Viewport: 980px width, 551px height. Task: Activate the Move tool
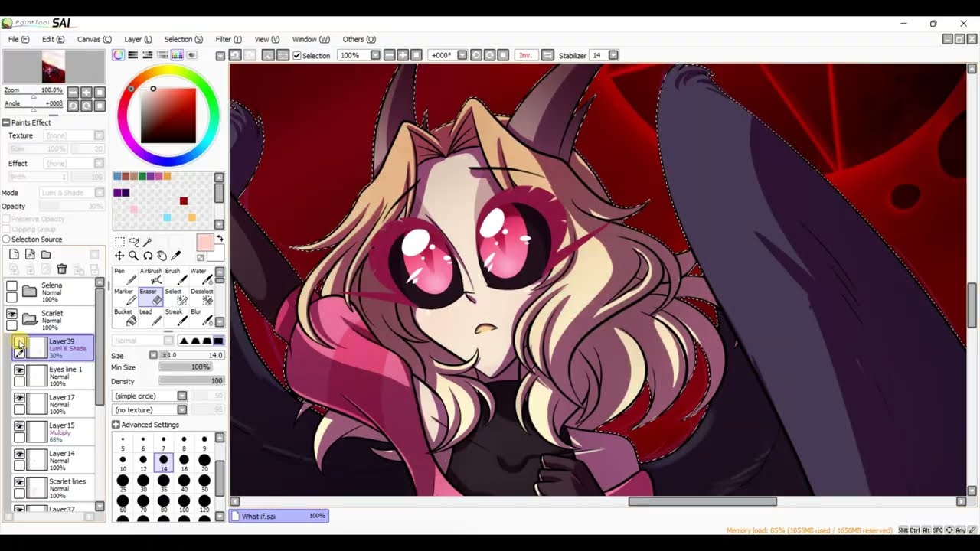119,256
